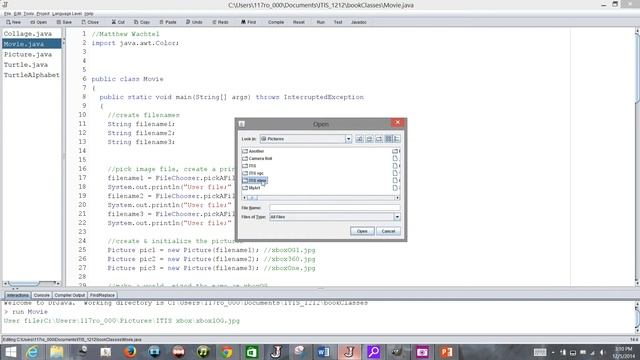Select Collage.java in file list
The height and width of the screenshot is (360, 640).
click(28, 33)
